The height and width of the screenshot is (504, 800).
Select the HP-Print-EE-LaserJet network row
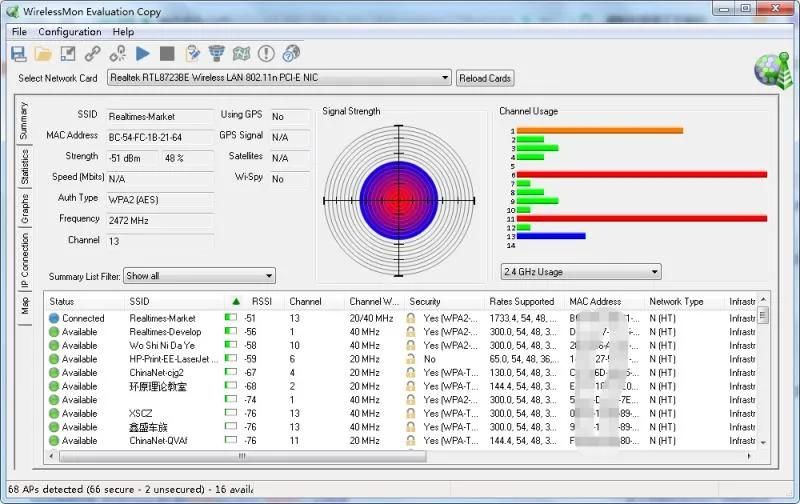[x=402, y=359]
